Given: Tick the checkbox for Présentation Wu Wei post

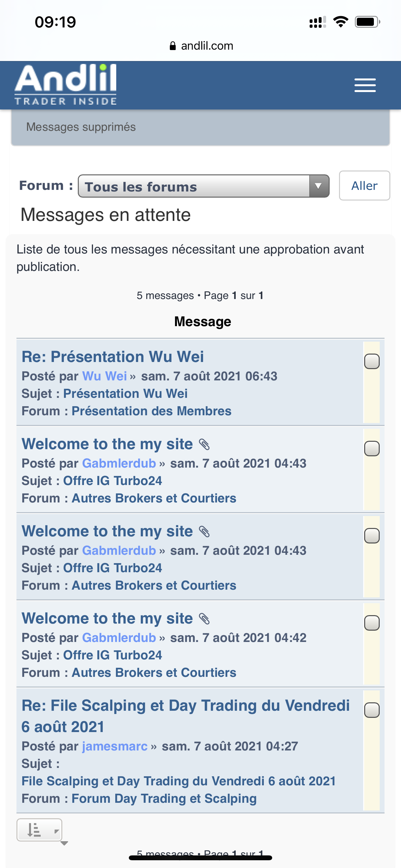Looking at the screenshot, I should point(372,361).
